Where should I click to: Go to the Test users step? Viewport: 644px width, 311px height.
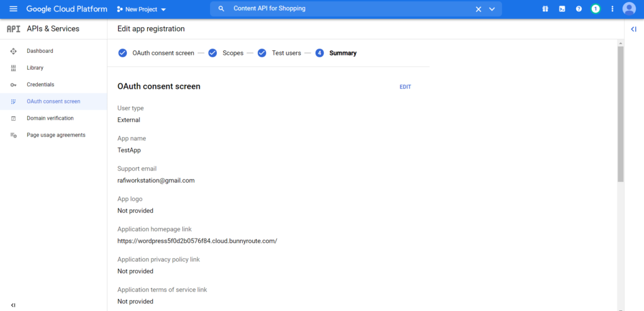[x=286, y=53]
